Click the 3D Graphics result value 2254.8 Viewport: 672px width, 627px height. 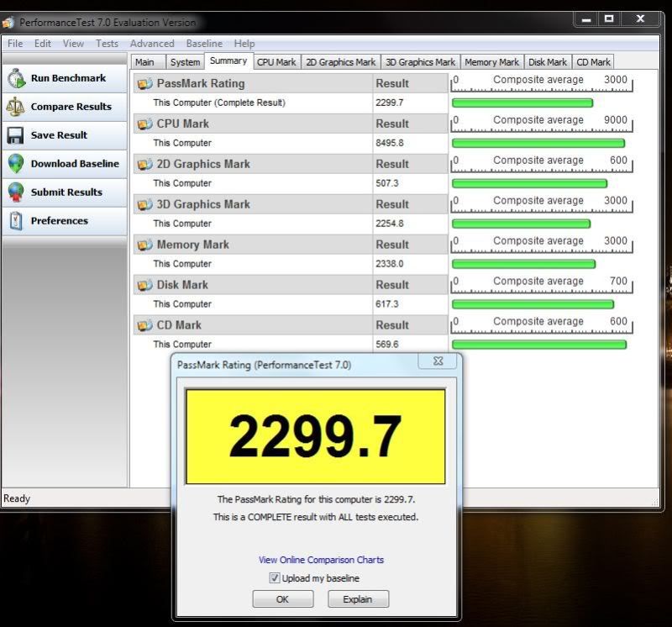pyautogui.click(x=390, y=224)
